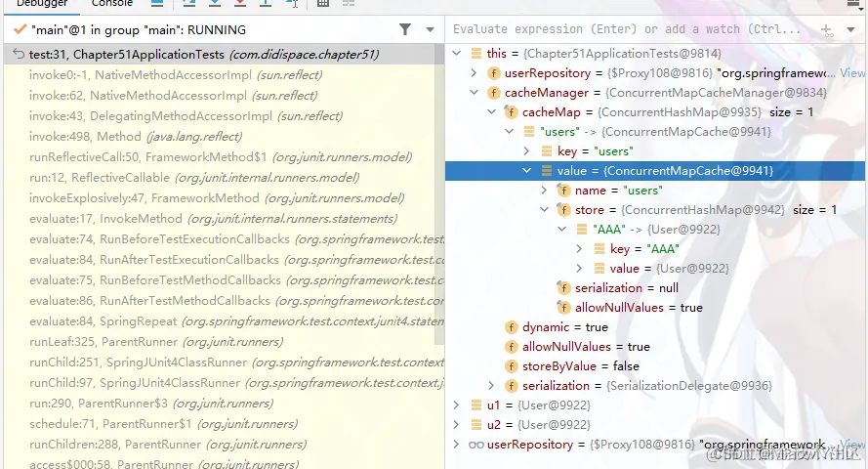Click the field icon beside store

(x=563, y=210)
